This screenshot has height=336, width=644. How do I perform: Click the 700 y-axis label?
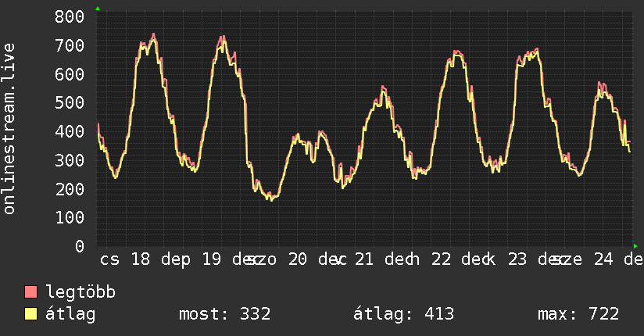70,45
